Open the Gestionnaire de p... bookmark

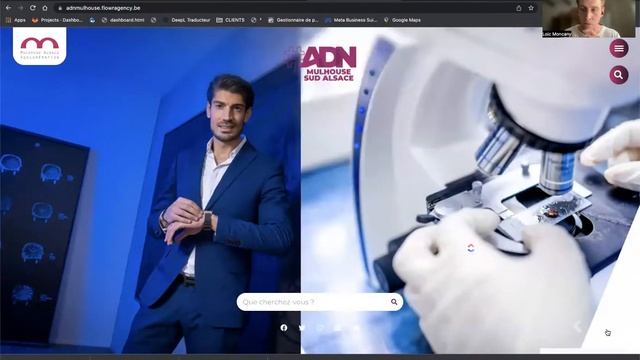(293, 20)
